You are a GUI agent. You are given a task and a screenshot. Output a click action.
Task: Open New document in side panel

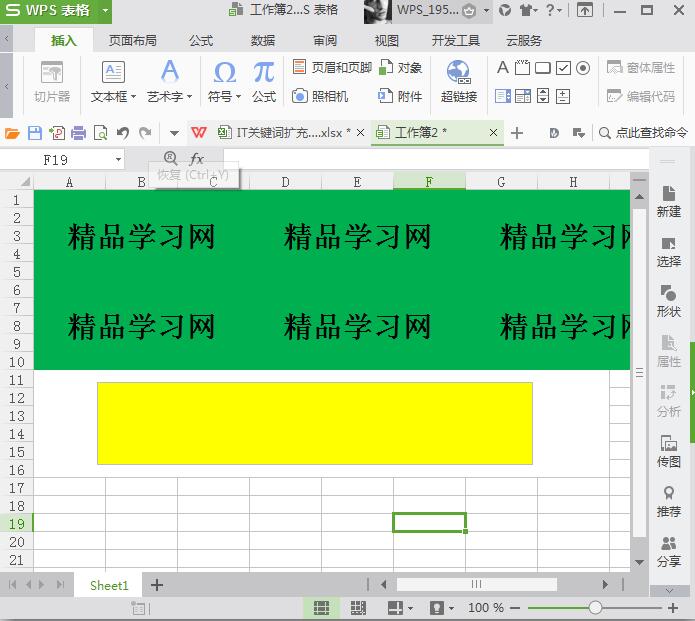coord(669,202)
